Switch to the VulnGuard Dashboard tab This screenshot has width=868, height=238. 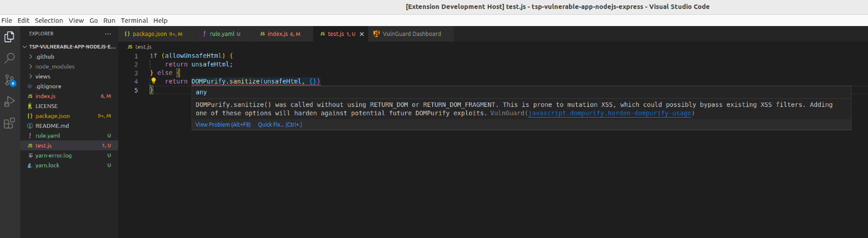click(411, 34)
